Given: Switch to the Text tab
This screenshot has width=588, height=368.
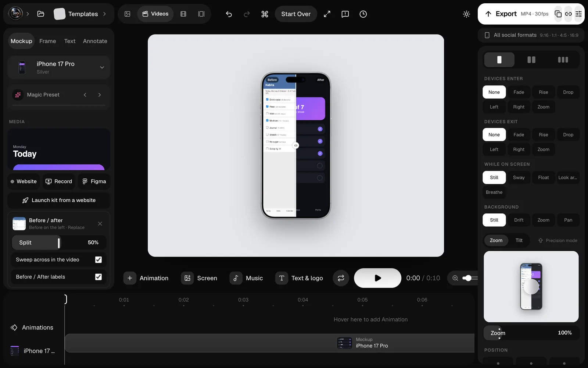Looking at the screenshot, I should pos(70,41).
